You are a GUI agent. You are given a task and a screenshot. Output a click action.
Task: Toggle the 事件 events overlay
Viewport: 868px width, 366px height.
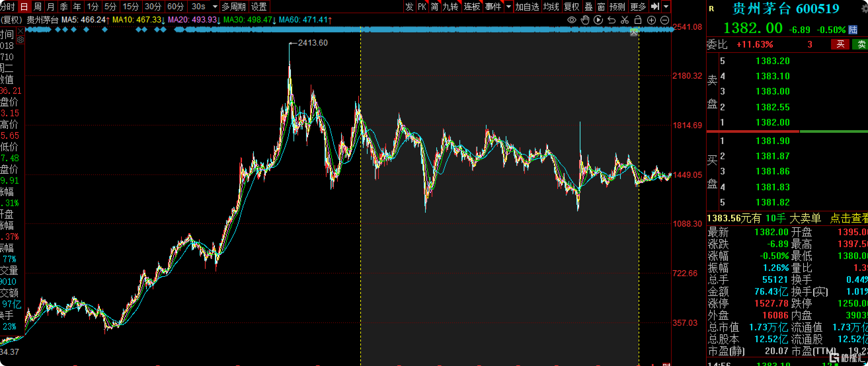coord(493,6)
